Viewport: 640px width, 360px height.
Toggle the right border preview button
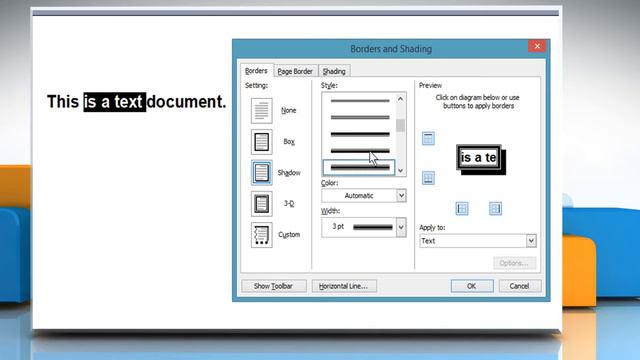pos(496,209)
